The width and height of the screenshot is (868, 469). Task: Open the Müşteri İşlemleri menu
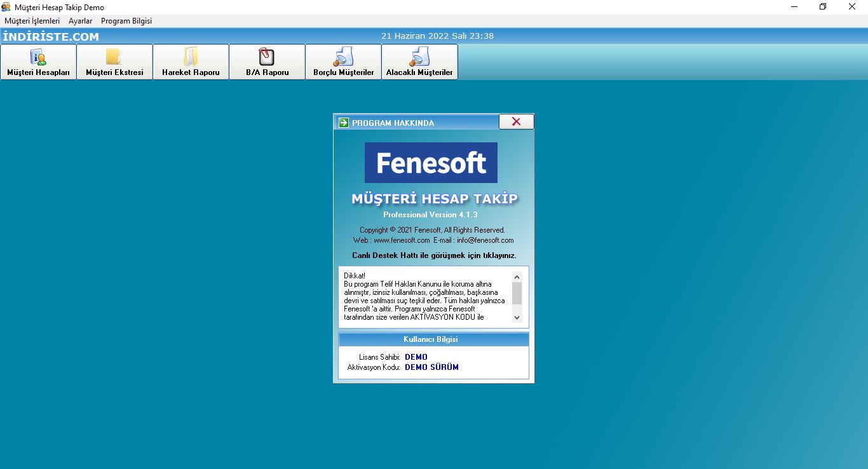coord(32,21)
